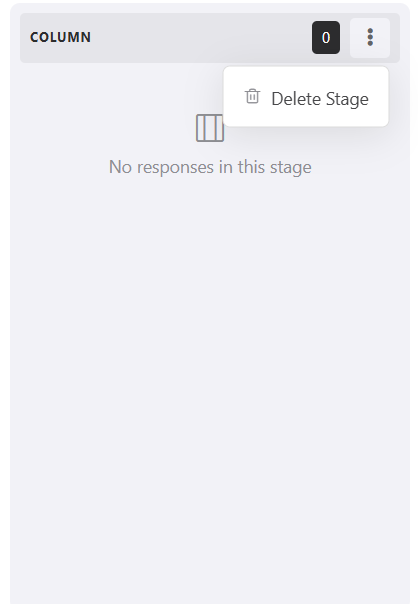Choose Delete Stage from the popup
Image resolution: width=418 pixels, height=604 pixels.
pos(306,98)
